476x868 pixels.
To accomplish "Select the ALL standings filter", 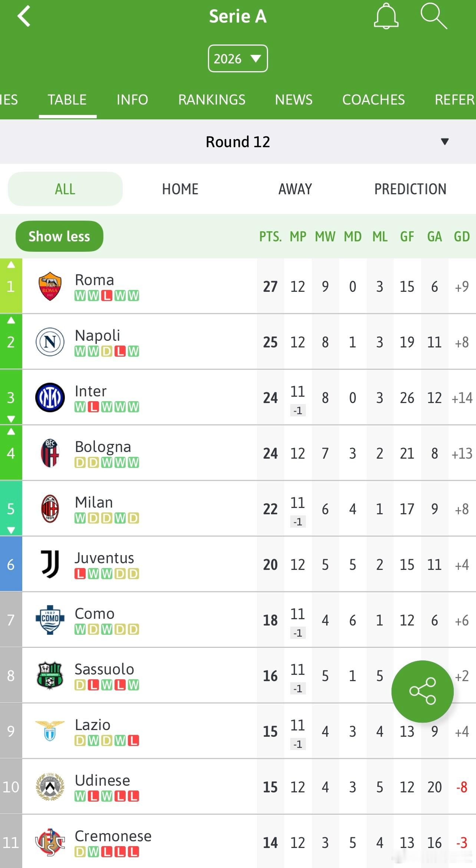I will (65, 189).
